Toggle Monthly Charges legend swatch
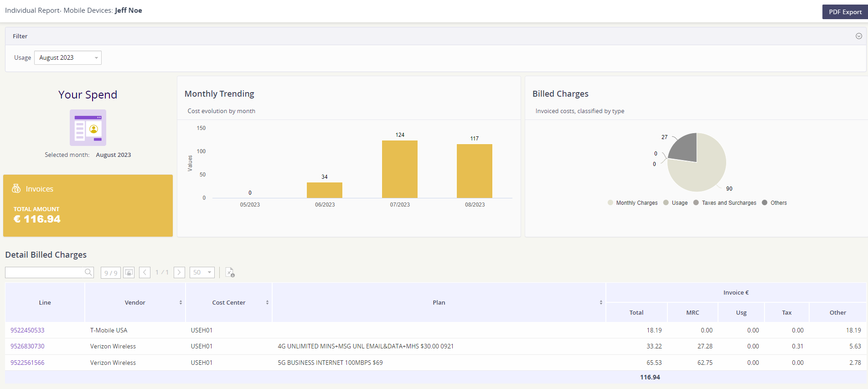Screen dimensions: 868x389 610,202
